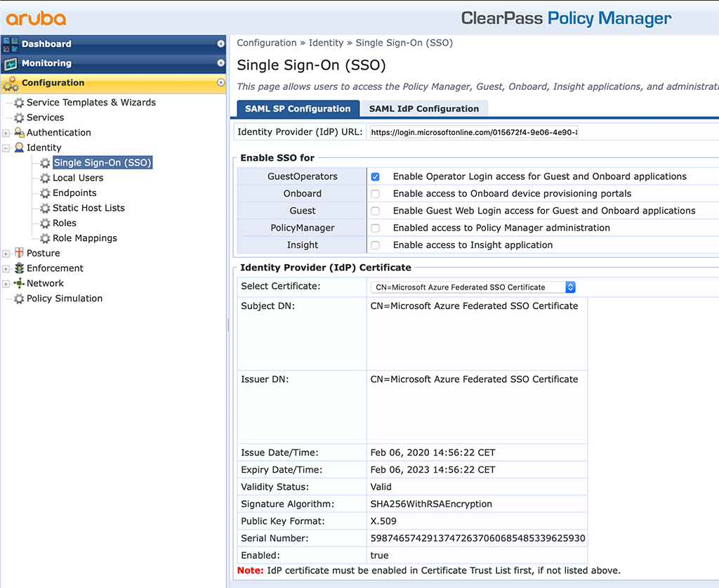This screenshot has width=719, height=588.
Task: Click the Issuer DN value text
Action: (x=474, y=379)
